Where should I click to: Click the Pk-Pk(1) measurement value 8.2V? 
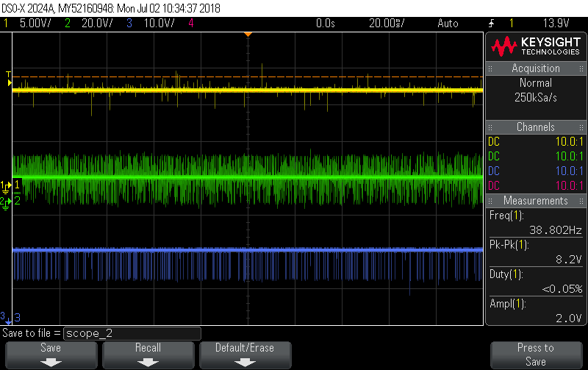click(568, 260)
